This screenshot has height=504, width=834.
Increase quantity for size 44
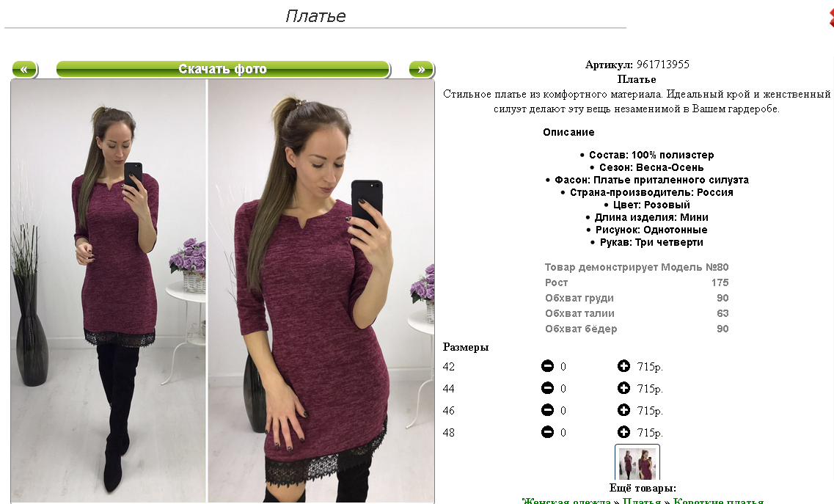click(x=624, y=388)
